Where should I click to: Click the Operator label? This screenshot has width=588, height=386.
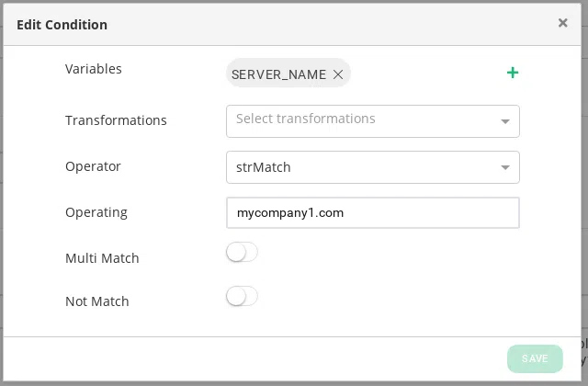(x=93, y=166)
